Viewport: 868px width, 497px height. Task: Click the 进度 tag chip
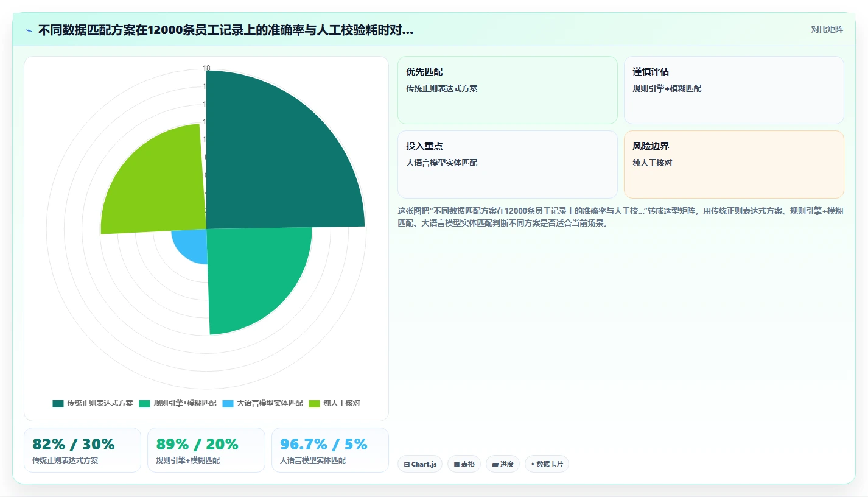tap(503, 464)
